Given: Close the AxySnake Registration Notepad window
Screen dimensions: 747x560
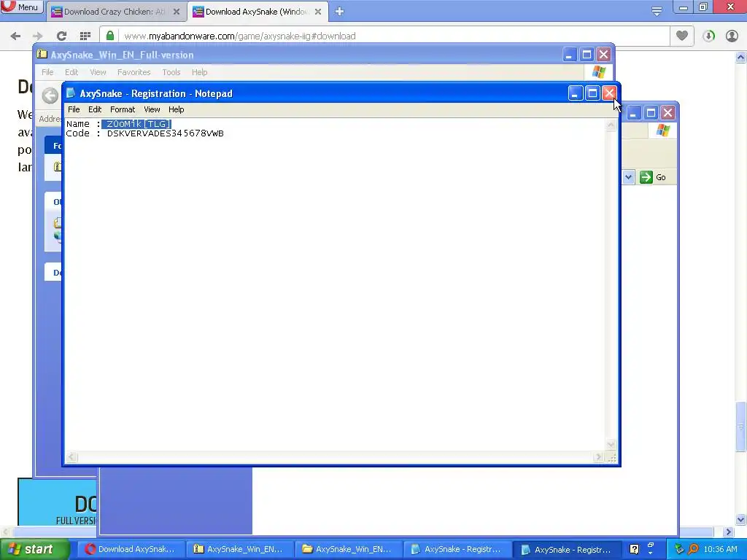Looking at the screenshot, I should [x=609, y=93].
